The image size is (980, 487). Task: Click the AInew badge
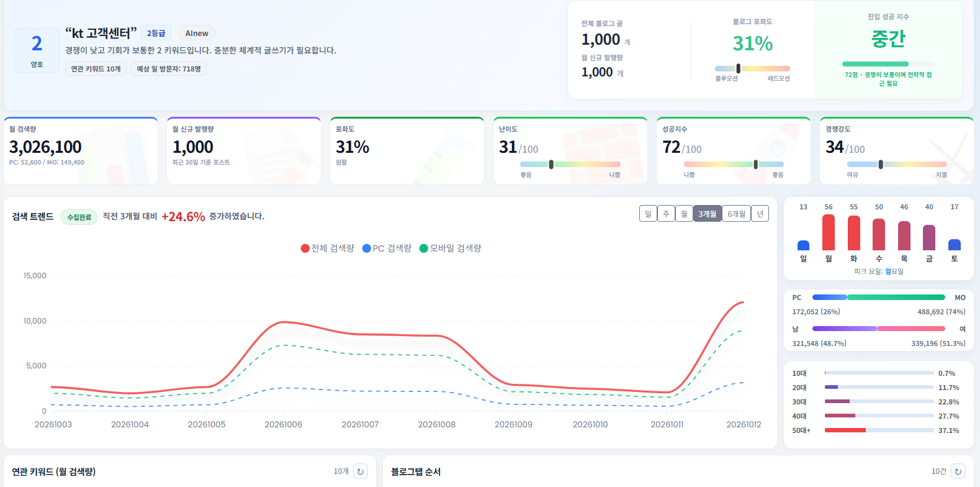[197, 33]
